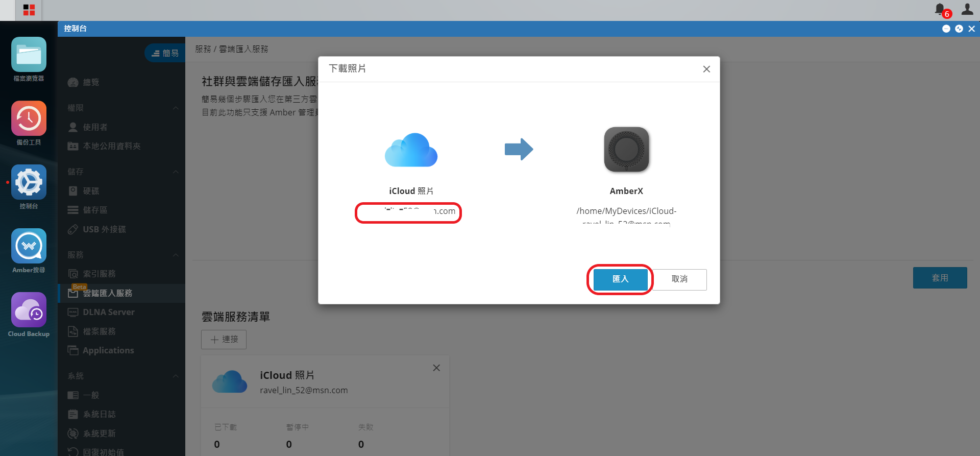Launch the 備份工具 backup tool
This screenshot has width=980, height=456.
[x=29, y=118]
